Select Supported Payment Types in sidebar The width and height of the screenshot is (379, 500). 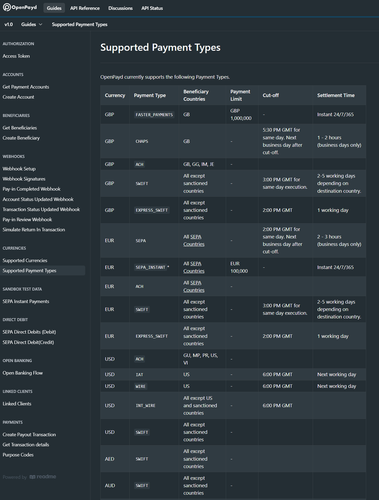click(x=43, y=271)
